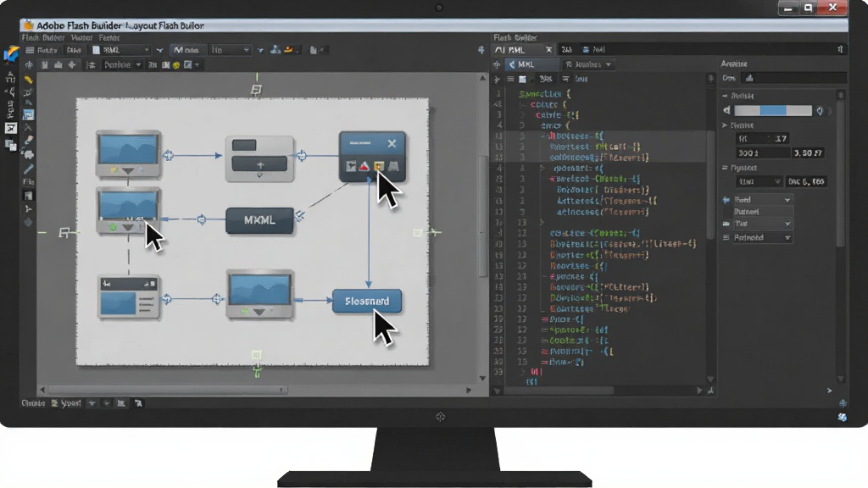Open the dropdown triangle beneath the top monitor node
Screen dimensions: 868x488
pyautogui.click(x=129, y=170)
